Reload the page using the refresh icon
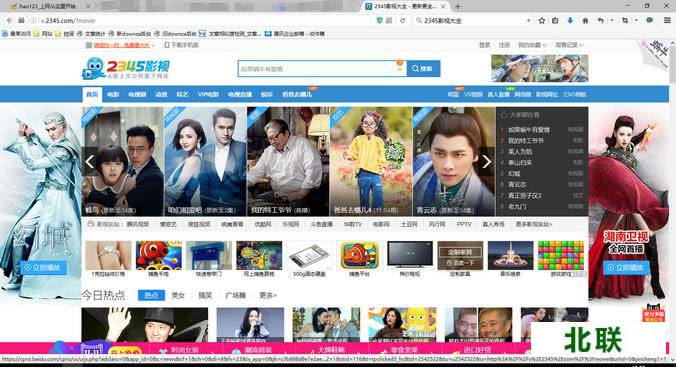 pyautogui.click(x=403, y=20)
